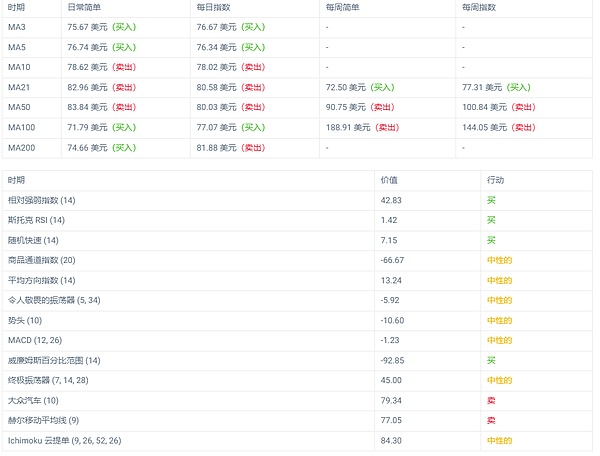600x456 pixels.
Task: Click the 76.67 美元 value in MA3 row
Action: click(217, 27)
